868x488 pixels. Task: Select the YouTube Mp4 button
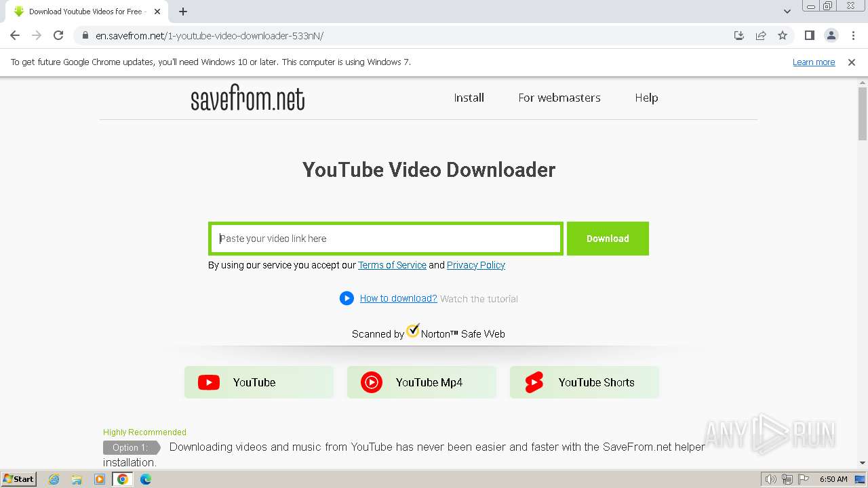tap(422, 382)
